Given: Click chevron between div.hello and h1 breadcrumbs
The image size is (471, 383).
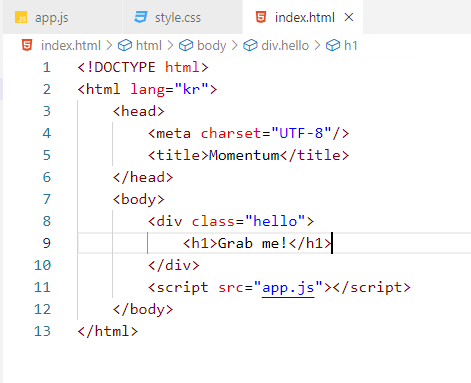Looking at the screenshot, I should click(317, 45).
